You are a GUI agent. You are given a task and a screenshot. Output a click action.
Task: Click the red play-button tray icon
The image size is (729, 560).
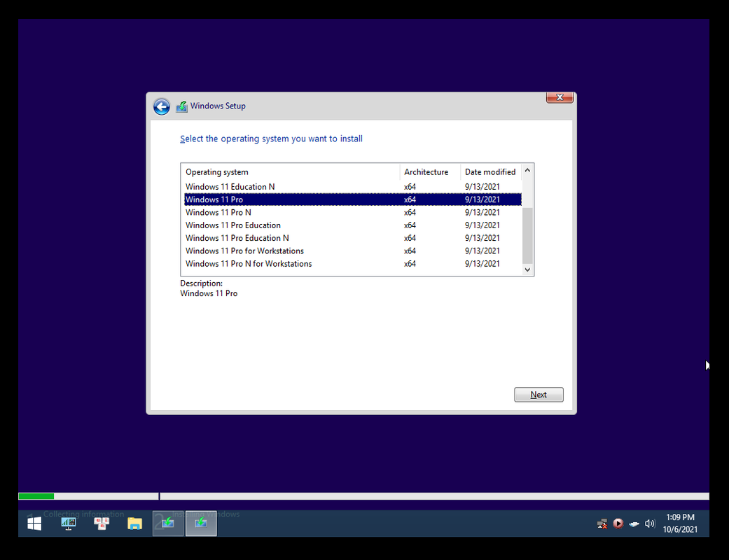click(618, 524)
